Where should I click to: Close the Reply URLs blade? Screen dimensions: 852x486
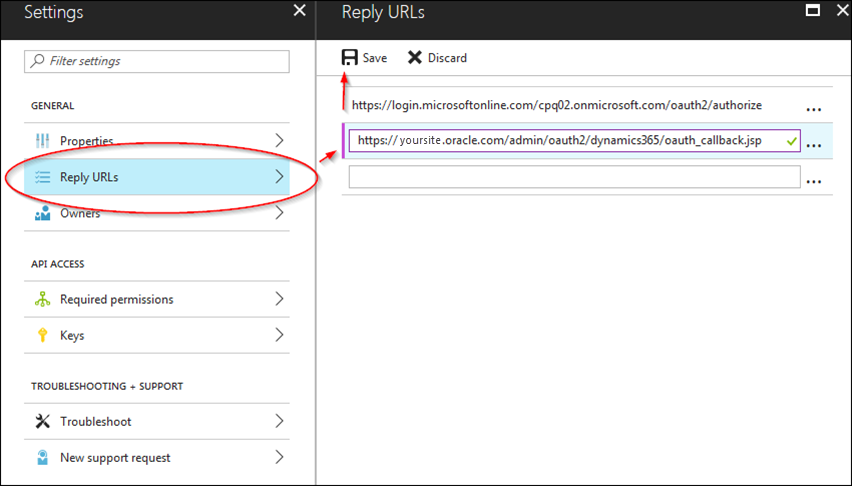(x=843, y=10)
